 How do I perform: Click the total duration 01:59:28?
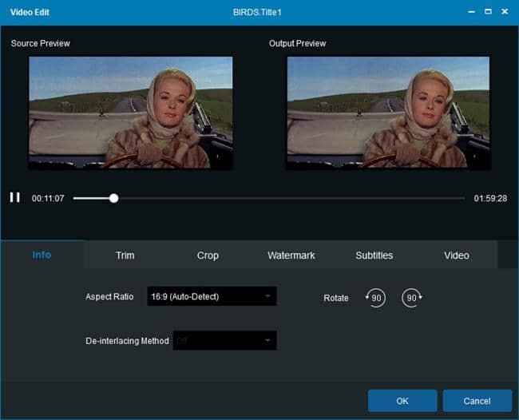click(x=490, y=198)
